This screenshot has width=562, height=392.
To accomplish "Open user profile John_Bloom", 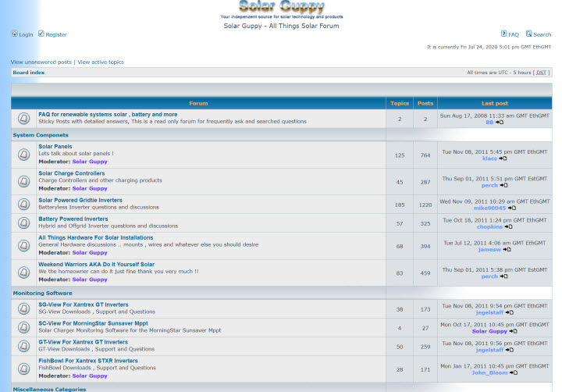I will [x=489, y=373].
